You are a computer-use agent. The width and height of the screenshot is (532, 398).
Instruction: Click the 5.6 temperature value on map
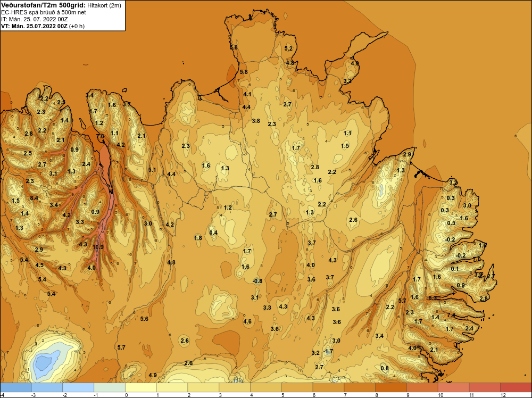[144, 319]
